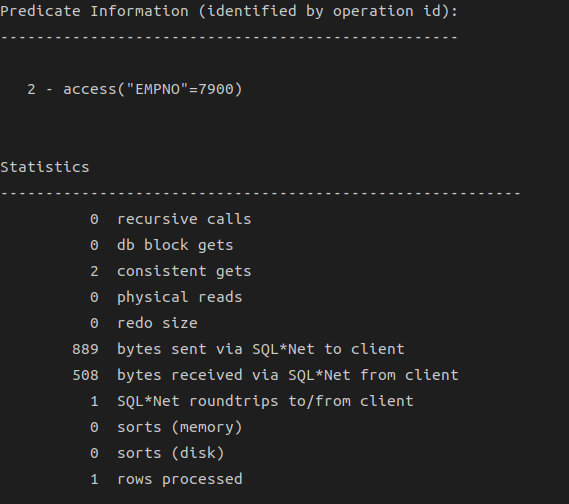Viewport: 569px width, 504px height.
Task: Click the dashed line under Predicate Information
Action: tap(229, 37)
